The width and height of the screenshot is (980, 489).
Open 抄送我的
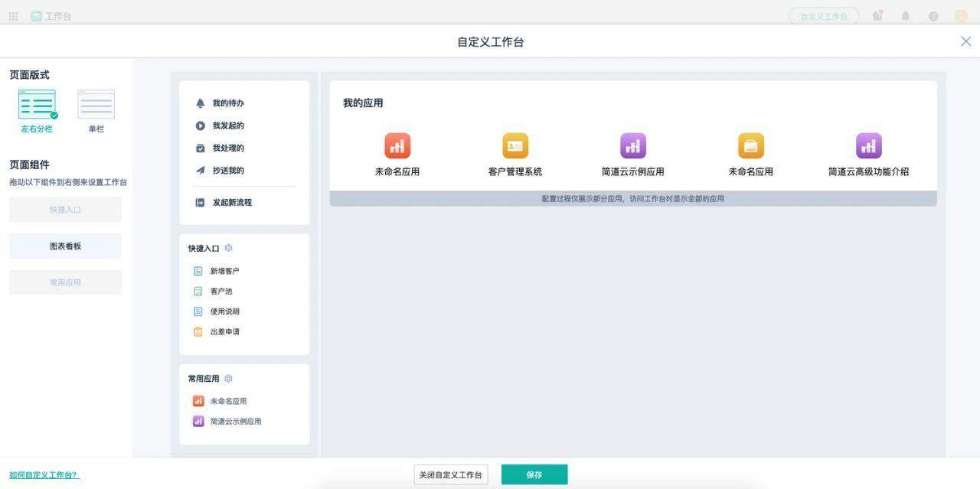228,171
